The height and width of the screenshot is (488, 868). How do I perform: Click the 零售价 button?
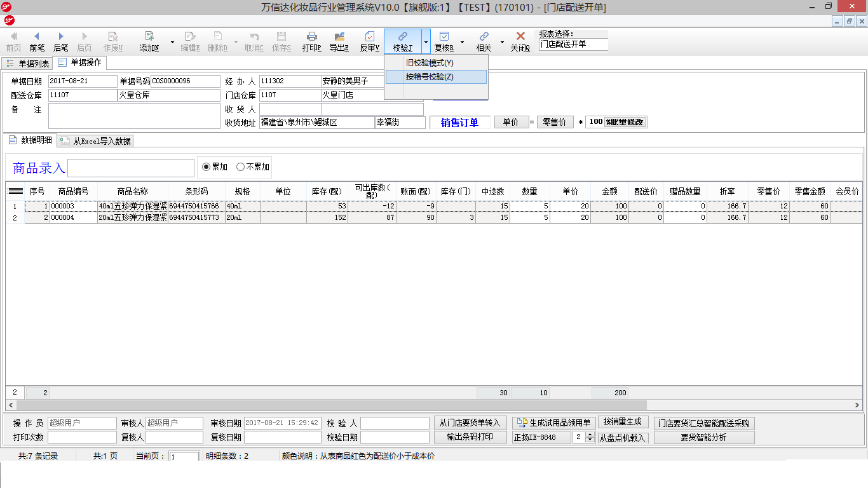pos(555,122)
